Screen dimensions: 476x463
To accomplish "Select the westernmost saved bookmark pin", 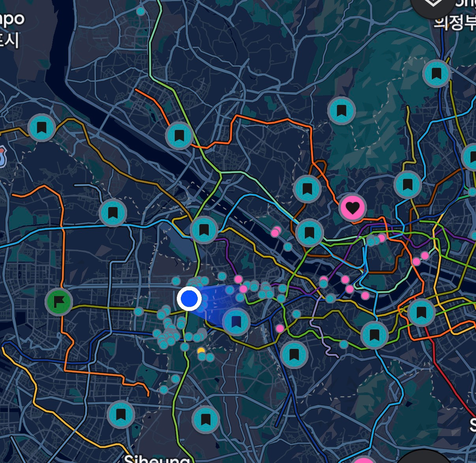I will click(41, 128).
